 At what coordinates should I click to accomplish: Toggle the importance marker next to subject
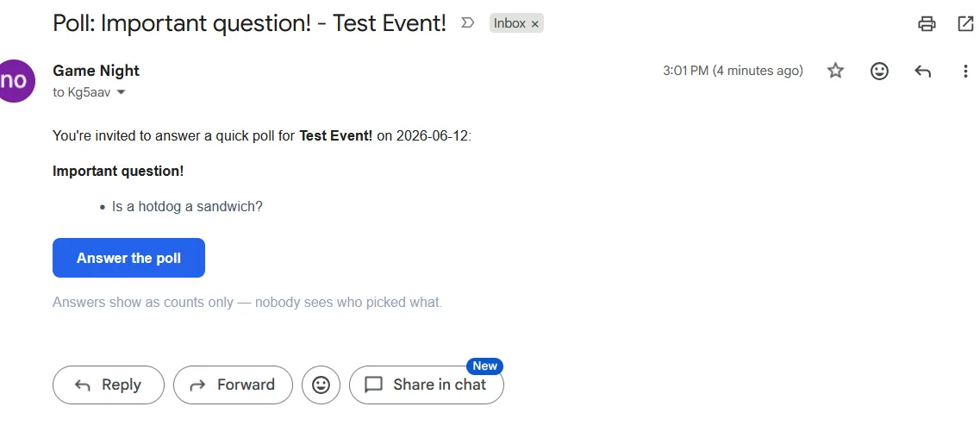pos(467,24)
